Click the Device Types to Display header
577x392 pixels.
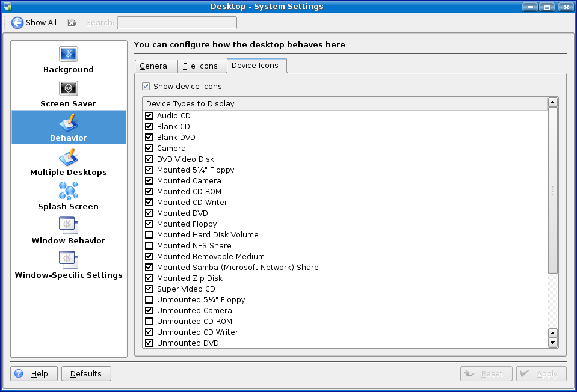pos(345,103)
